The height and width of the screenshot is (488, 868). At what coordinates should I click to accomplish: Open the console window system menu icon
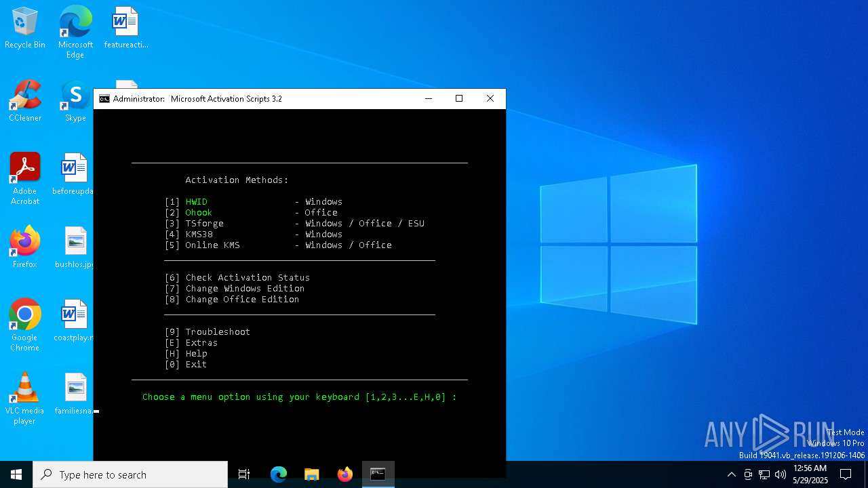click(104, 99)
